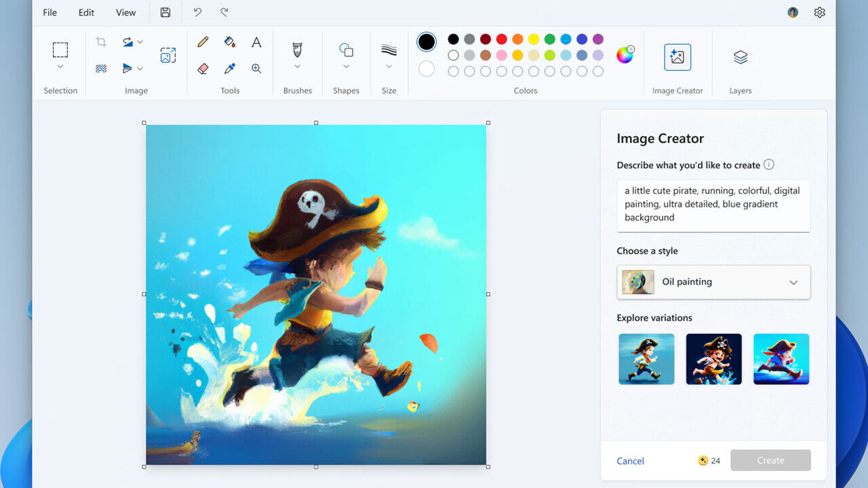Viewport: 868px width, 488px height.
Task: Select the Magnifier zoom tool
Action: 256,68
